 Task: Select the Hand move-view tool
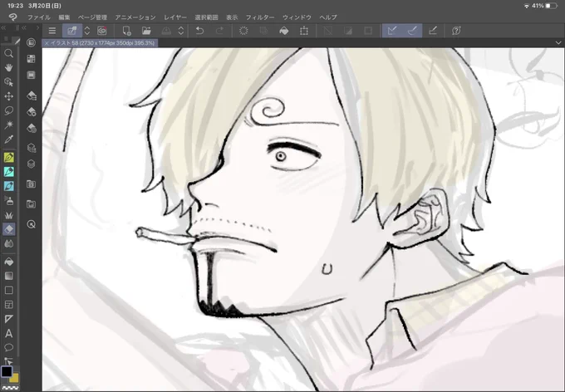8,68
